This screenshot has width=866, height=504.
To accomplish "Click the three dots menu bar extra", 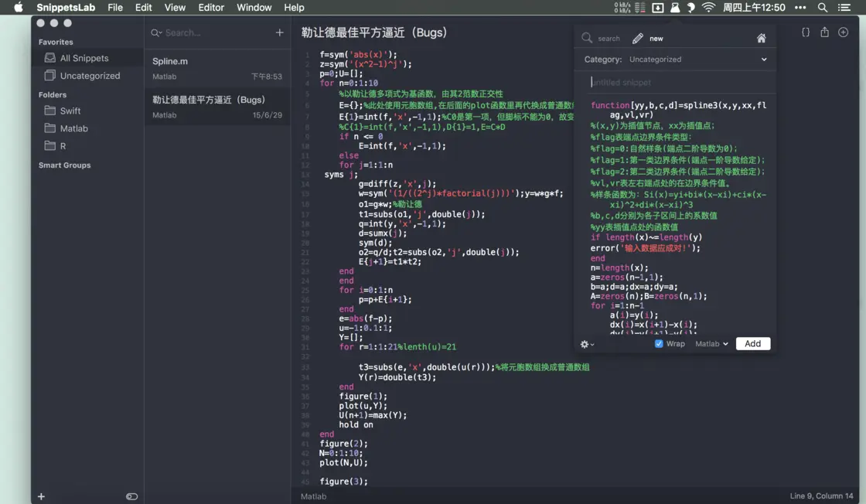I will click(x=800, y=7).
